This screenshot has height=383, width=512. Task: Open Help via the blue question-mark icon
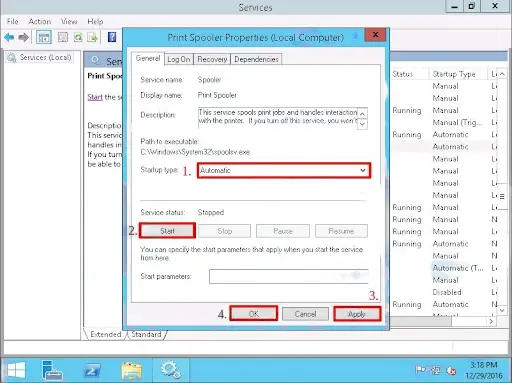coord(112,37)
